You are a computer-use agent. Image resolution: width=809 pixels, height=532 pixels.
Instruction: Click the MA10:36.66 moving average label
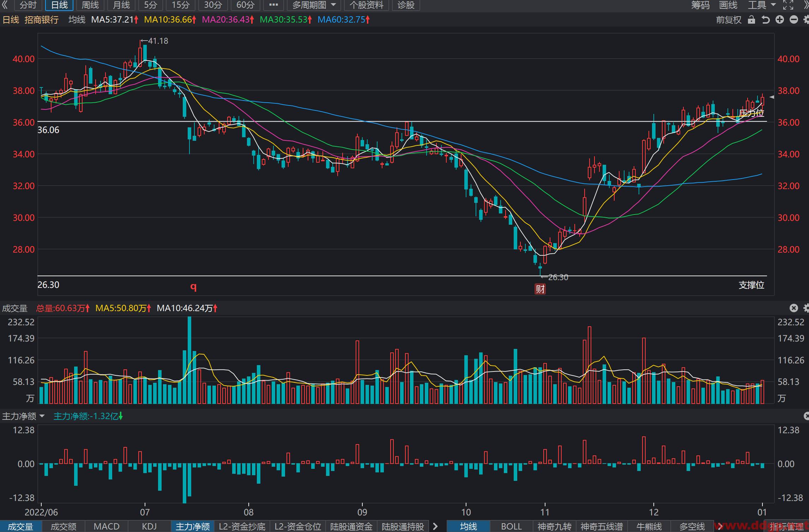click(x=170, y=20)
